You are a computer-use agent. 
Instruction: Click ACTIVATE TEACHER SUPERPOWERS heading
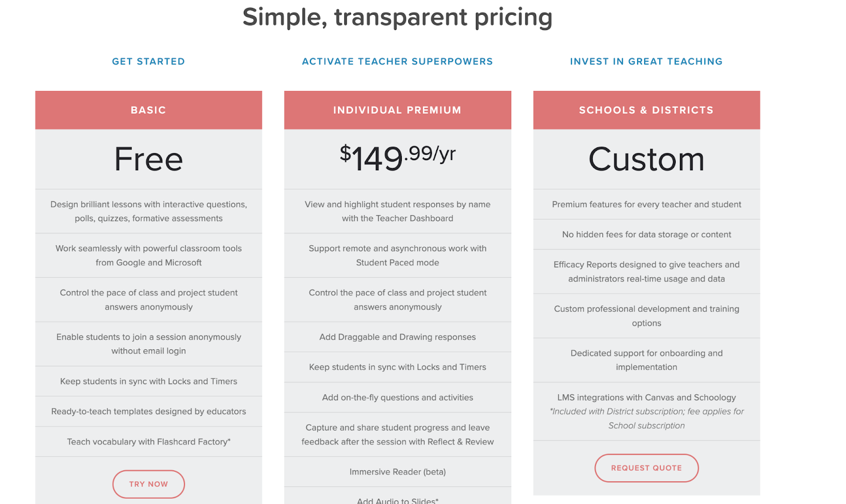[397, 61]
